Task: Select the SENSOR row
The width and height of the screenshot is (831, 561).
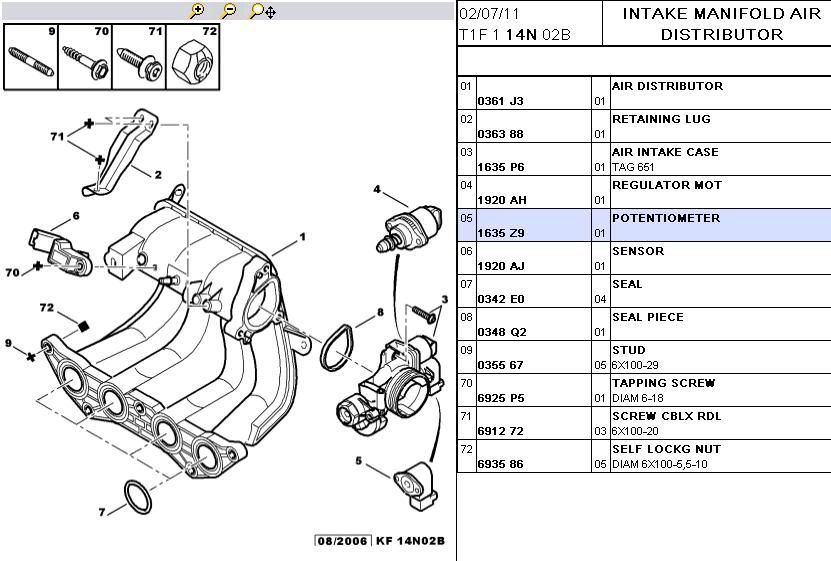Action: [x=644, y=258]
